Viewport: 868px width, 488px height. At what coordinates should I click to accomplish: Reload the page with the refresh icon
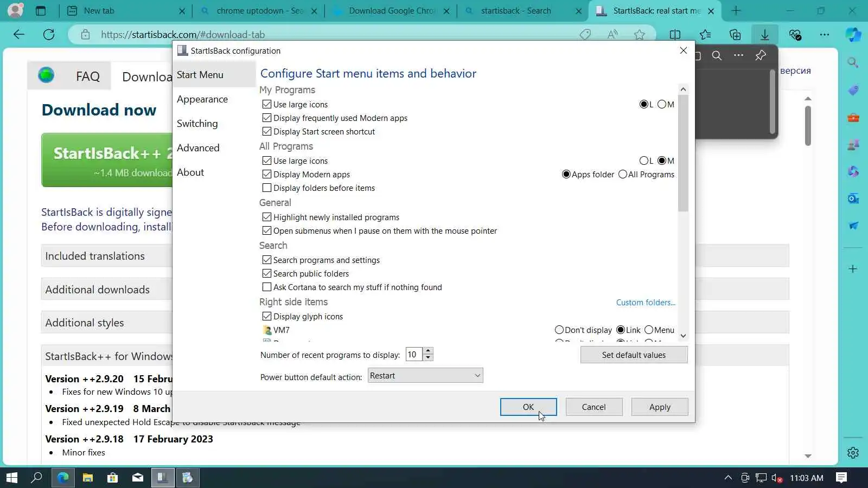[x=49, y=35]
